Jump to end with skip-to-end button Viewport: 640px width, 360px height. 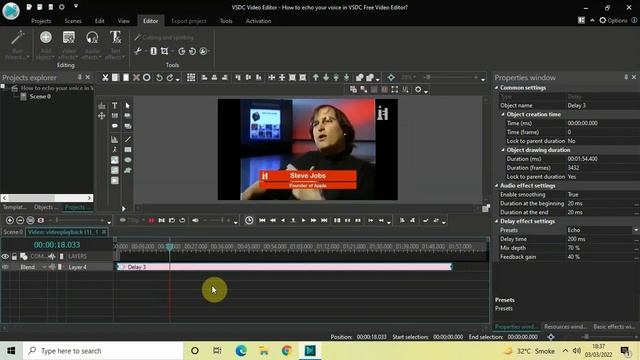tap(324, 220)
